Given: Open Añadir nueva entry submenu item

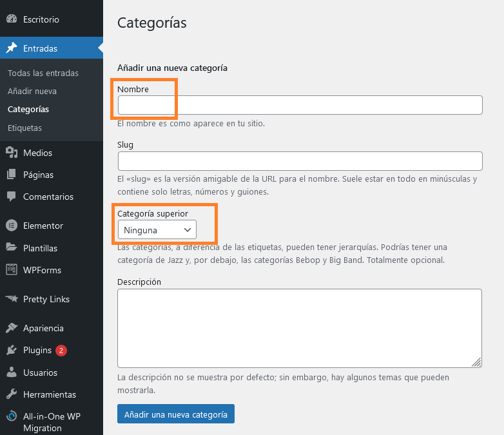Looking at the screenshot, I should 32,91.
